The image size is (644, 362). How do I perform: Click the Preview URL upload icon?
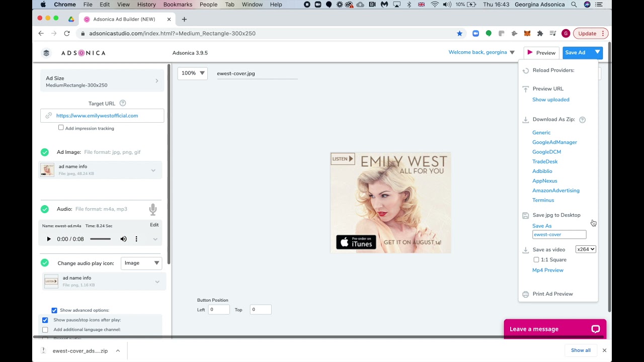coord(526,89)
